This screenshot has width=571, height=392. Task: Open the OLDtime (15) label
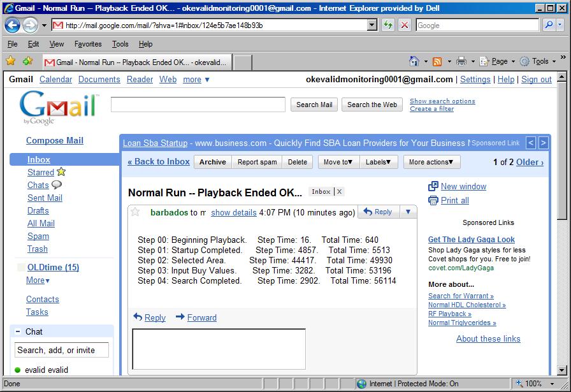click(x=53, y=267)
